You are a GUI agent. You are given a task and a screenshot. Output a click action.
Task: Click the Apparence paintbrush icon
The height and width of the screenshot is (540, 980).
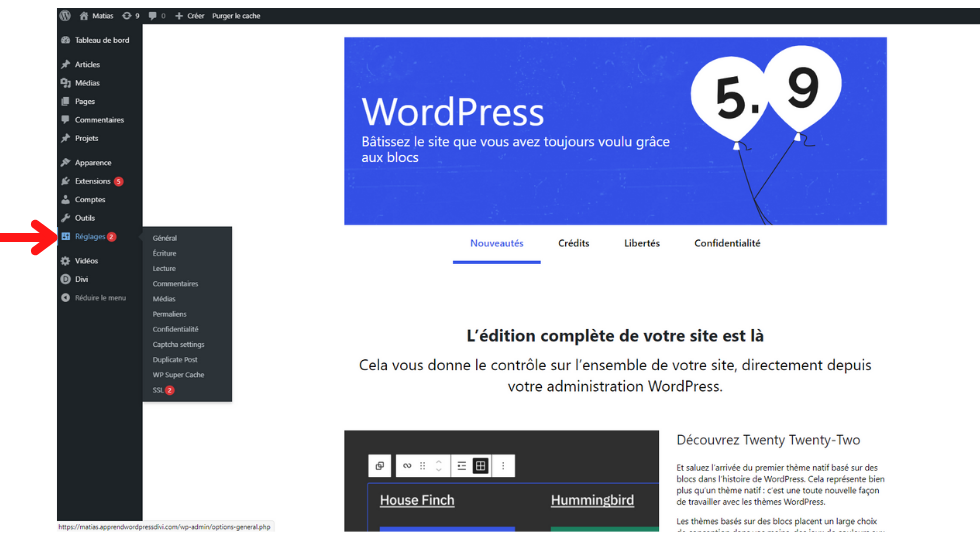[66, 162]
